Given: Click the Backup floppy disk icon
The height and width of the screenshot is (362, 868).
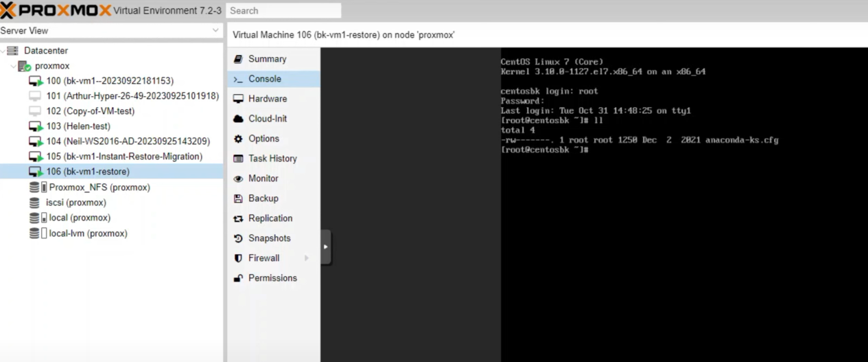Looking at the screenshot, I should tap(238, 199).
